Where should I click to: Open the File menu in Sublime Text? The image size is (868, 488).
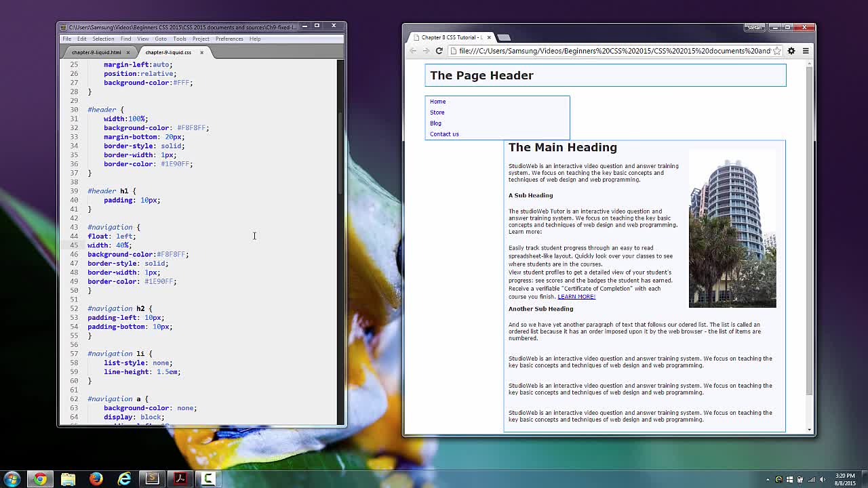click(x=67, y=39)
